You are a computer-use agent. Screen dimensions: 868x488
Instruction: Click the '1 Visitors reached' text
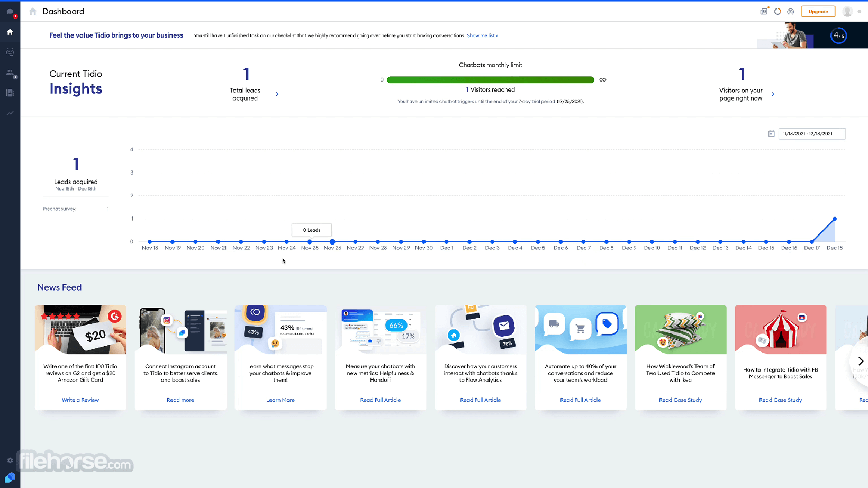491,90
